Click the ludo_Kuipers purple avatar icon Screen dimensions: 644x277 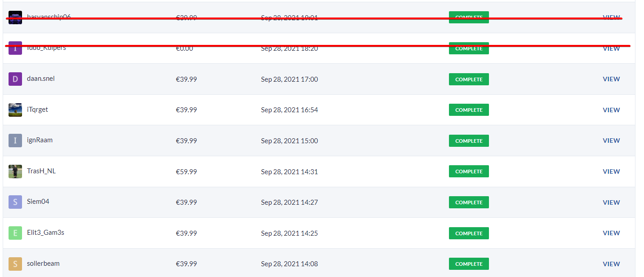[x=15, y=48]
